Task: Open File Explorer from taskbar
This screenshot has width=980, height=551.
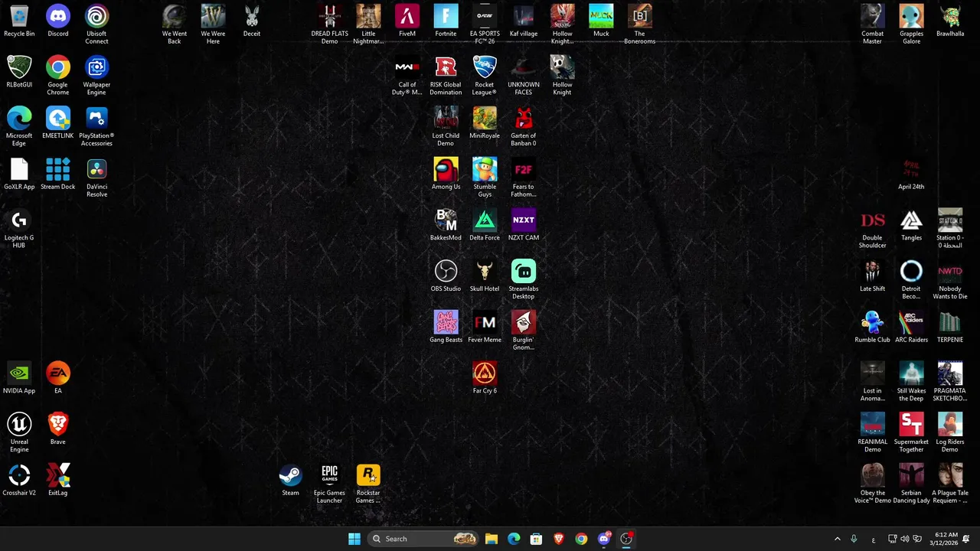Action: click(492, 539)
